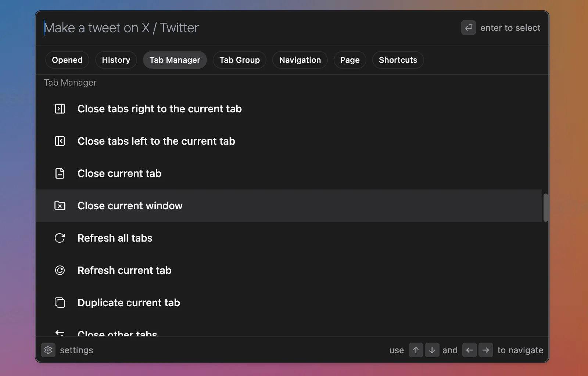Show the Page commands tab
Image resolution: width=588 pixels, height=376 pixels.
(x=349, y=60)
